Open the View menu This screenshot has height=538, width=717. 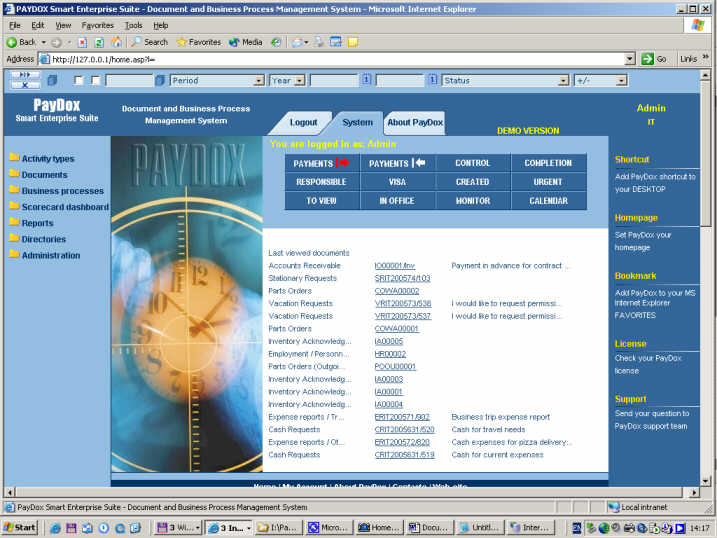click(63, 26)
